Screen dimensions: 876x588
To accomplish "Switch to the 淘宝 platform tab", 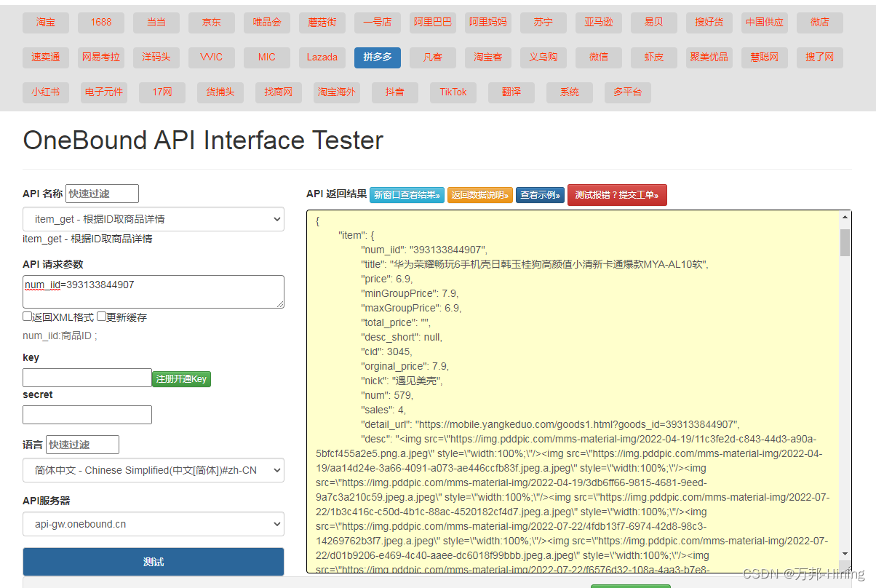I will pos(46,23).
